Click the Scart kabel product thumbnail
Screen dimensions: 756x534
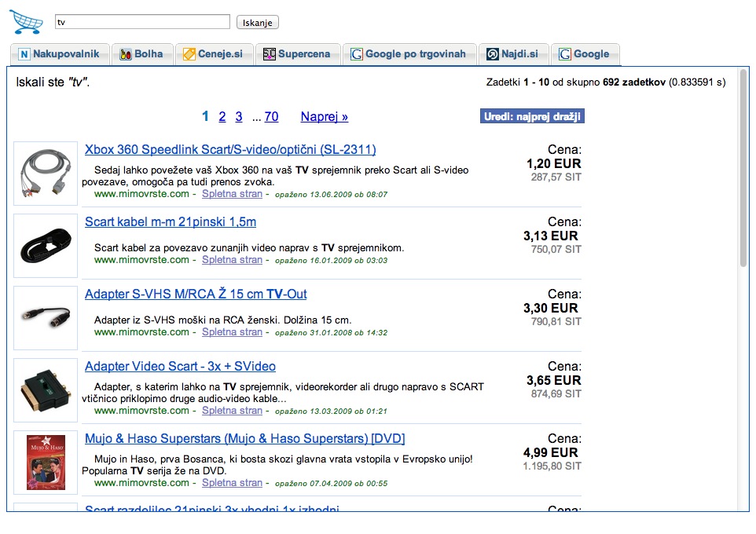tap(46, 246)
